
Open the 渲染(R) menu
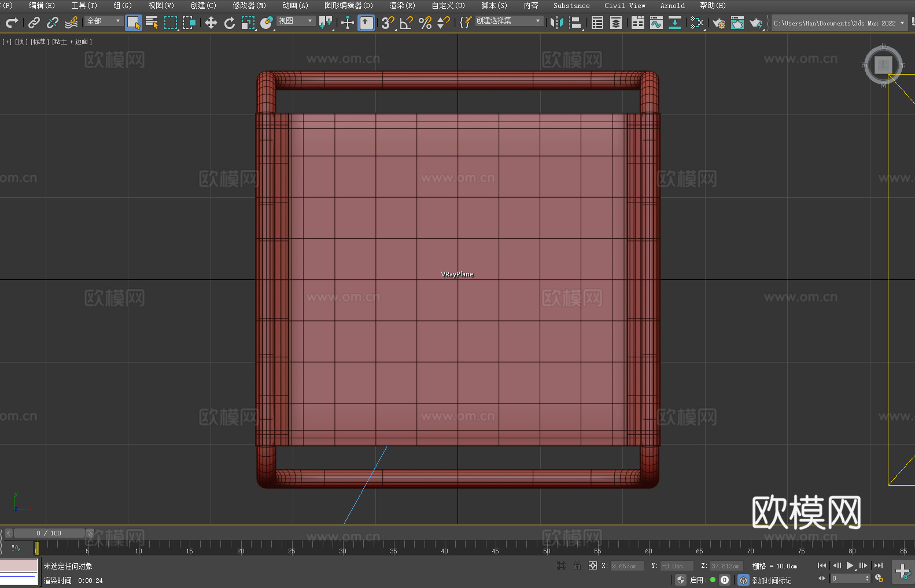pyautogui.click(x=402, y=5)
